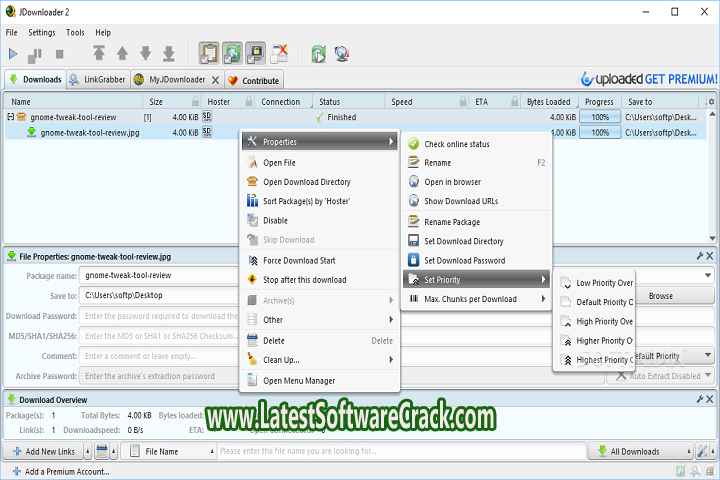Screen dimensions: 720x480
Task: Choose Force Download Start
Action: click(319, 260)
